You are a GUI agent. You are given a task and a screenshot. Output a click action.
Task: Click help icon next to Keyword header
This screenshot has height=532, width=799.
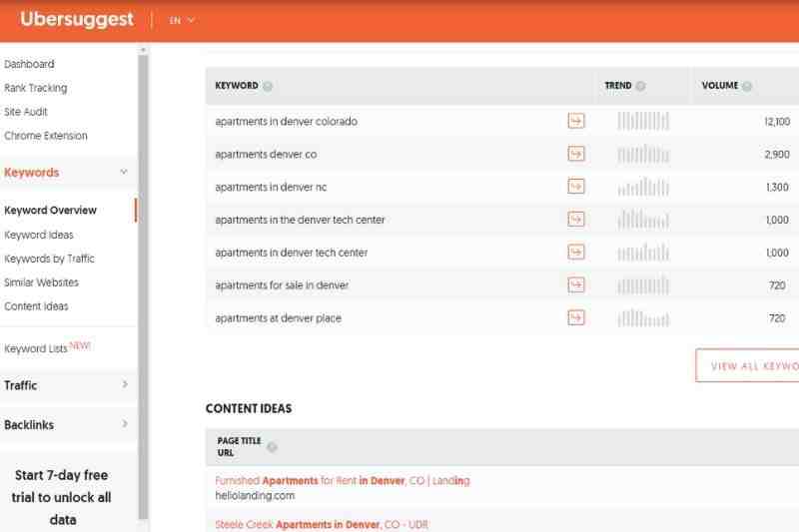pos(268,86)
